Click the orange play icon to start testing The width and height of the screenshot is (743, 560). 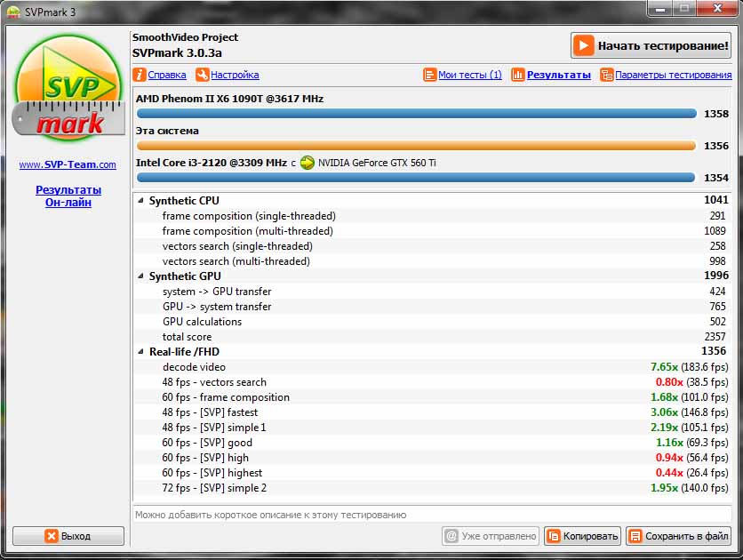(583, 46)
